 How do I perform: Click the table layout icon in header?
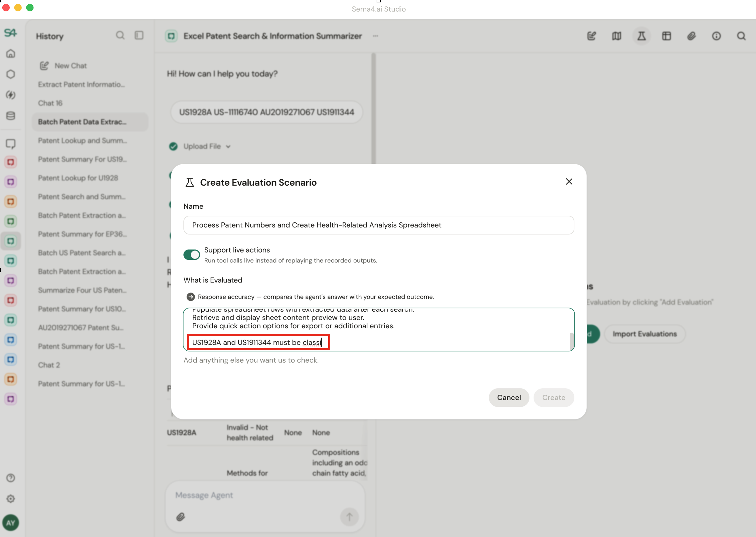point(667,36)
